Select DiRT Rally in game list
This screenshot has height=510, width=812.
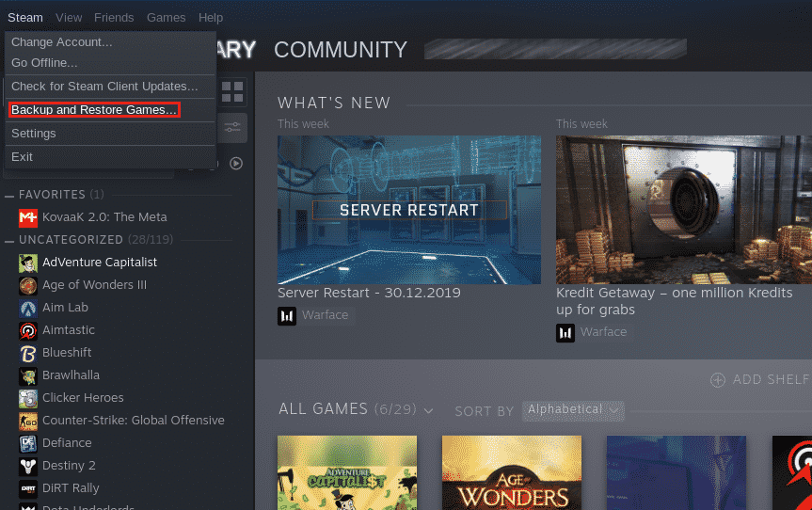(x=71, y=488)
